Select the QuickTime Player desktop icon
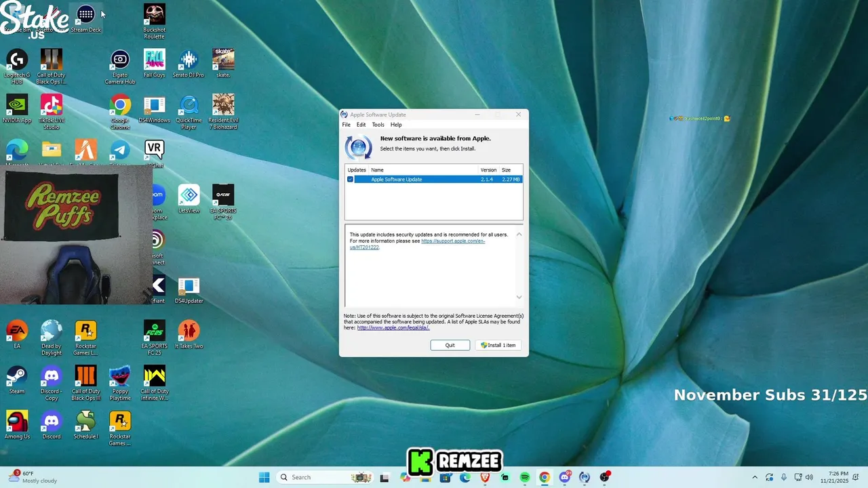The width and height of the screenshot is (868, 488). tap(189, 112)
